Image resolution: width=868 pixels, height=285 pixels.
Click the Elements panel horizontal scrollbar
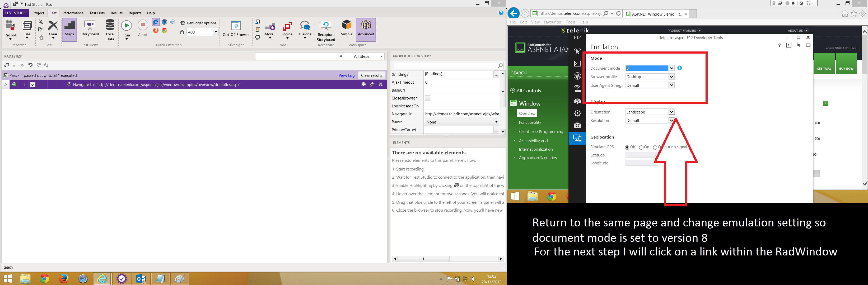(448, 259)
